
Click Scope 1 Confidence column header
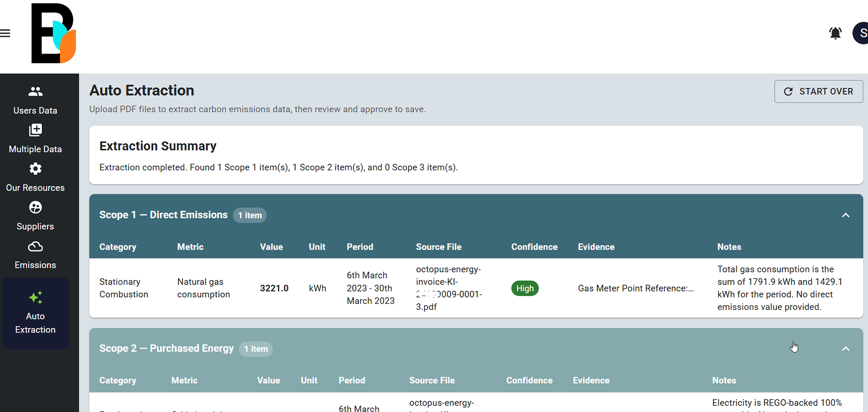[x=534, y=247]
